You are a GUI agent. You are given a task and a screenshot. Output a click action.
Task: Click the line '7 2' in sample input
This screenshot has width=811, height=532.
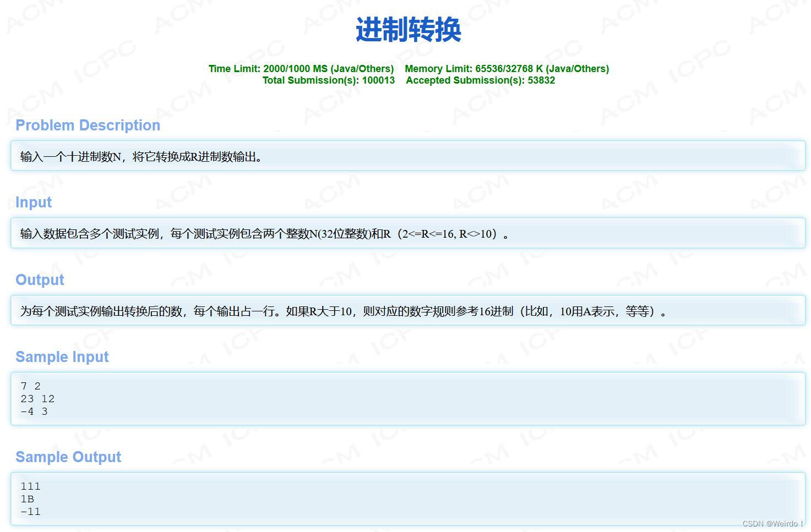[x=30, y=386]
